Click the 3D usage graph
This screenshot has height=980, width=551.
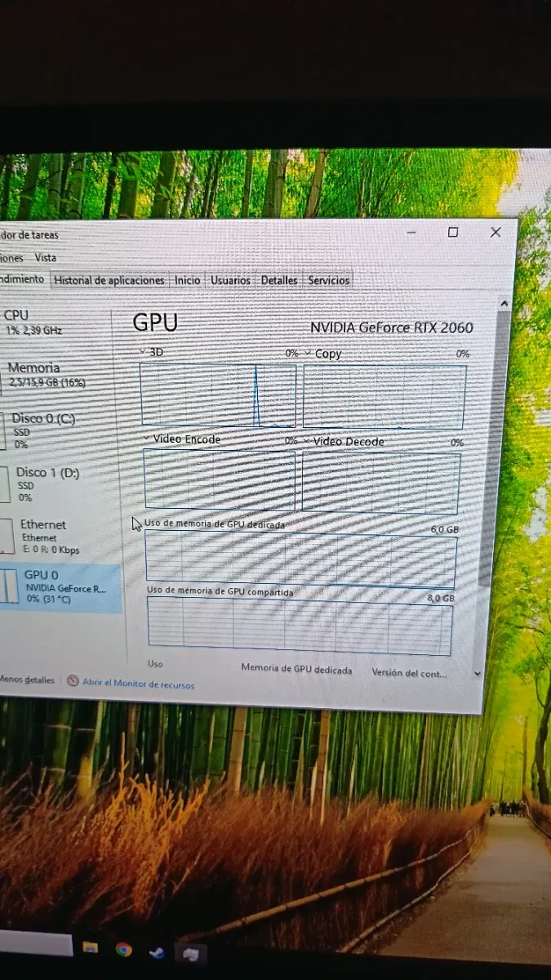click(x=218, y=395)
